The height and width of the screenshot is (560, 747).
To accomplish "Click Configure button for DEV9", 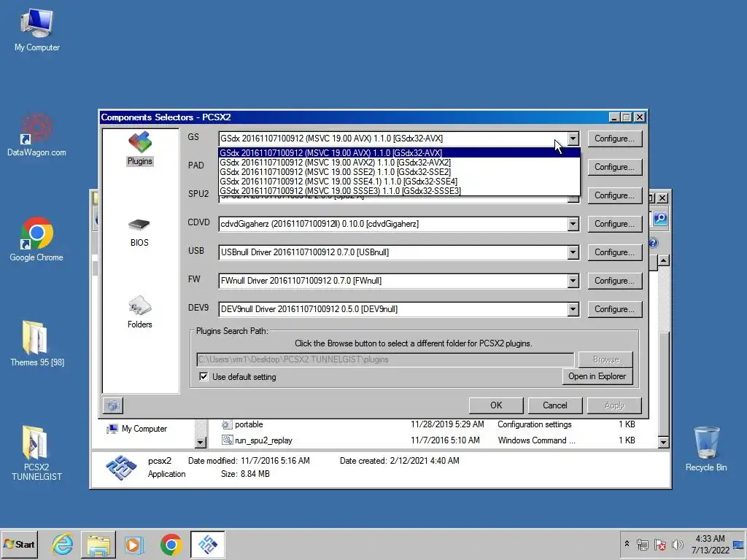I will pos(614,309).
